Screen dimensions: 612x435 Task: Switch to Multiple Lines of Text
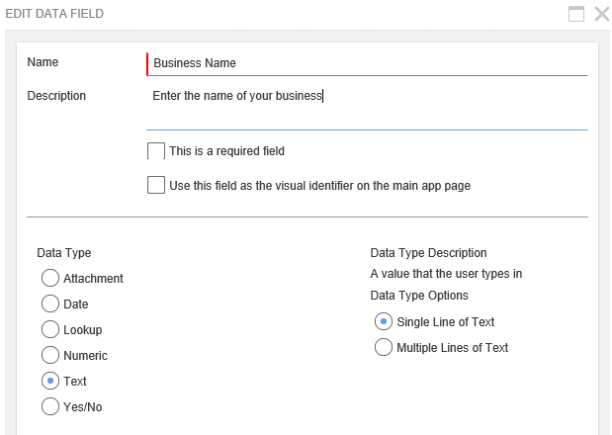tap(382, 347)
